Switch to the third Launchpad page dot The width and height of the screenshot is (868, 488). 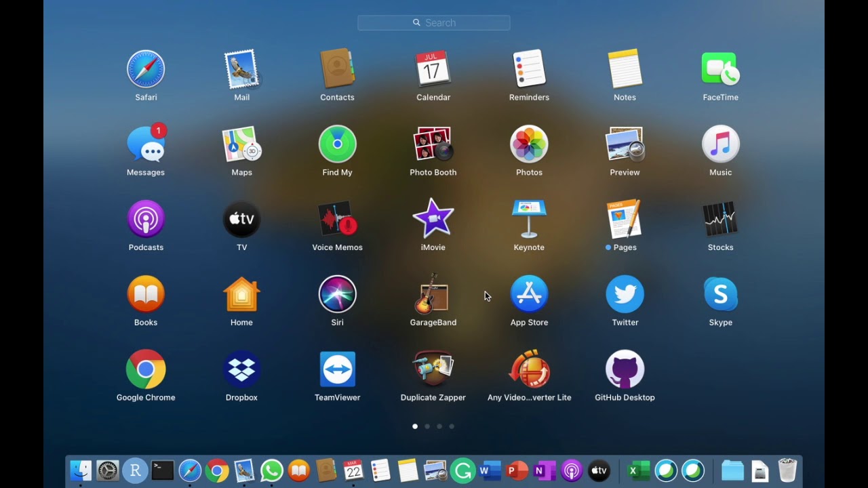439,426
